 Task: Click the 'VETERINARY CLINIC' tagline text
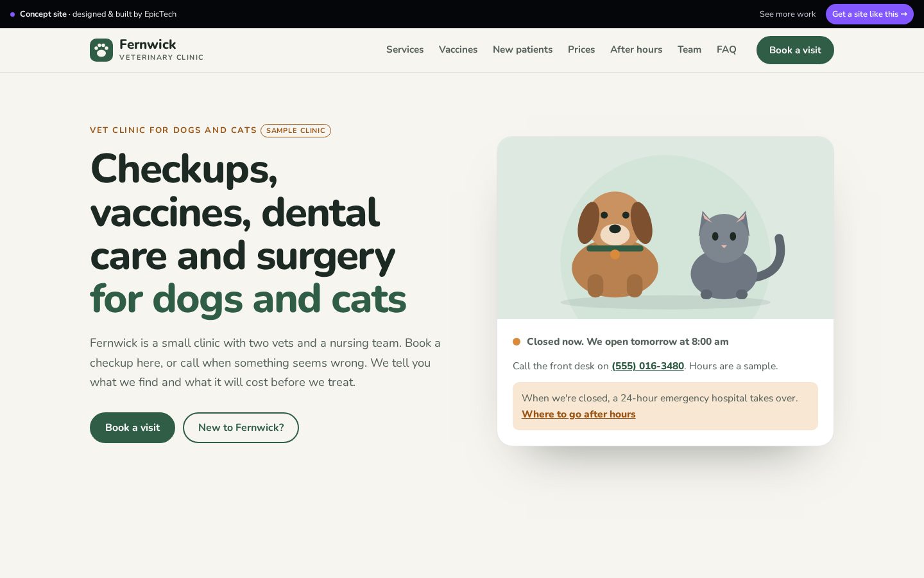point(161,57)
